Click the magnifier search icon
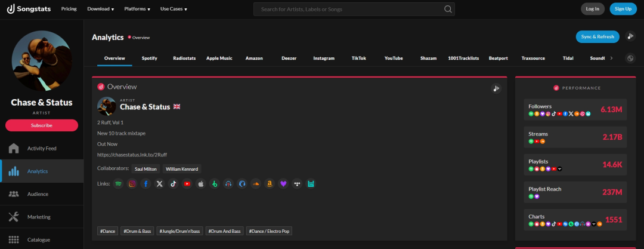This screenshot has width=644, height=249. click(x=448, y=9)
